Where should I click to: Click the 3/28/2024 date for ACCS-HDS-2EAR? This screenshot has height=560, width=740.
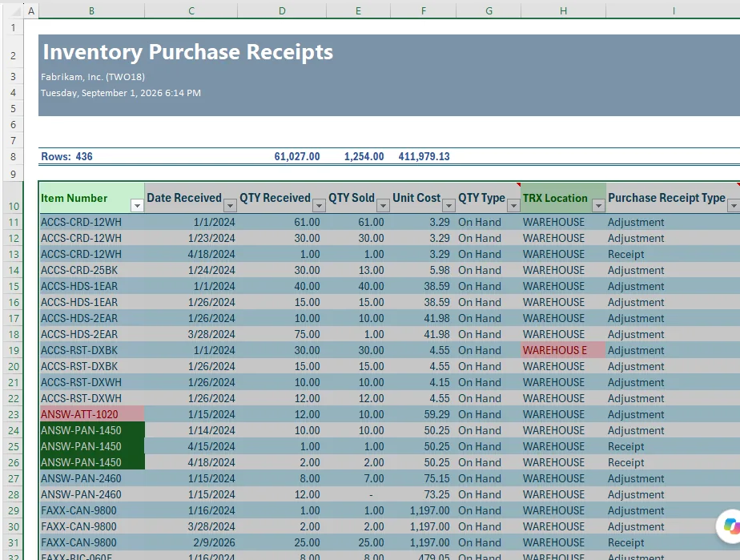coord(191,334)
